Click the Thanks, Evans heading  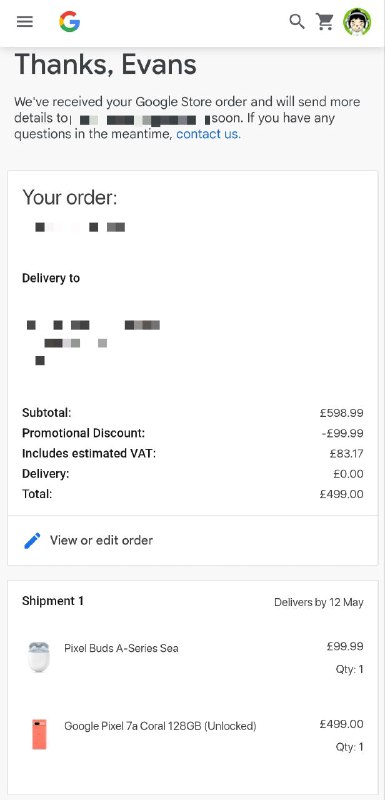(x=106, y=65)
